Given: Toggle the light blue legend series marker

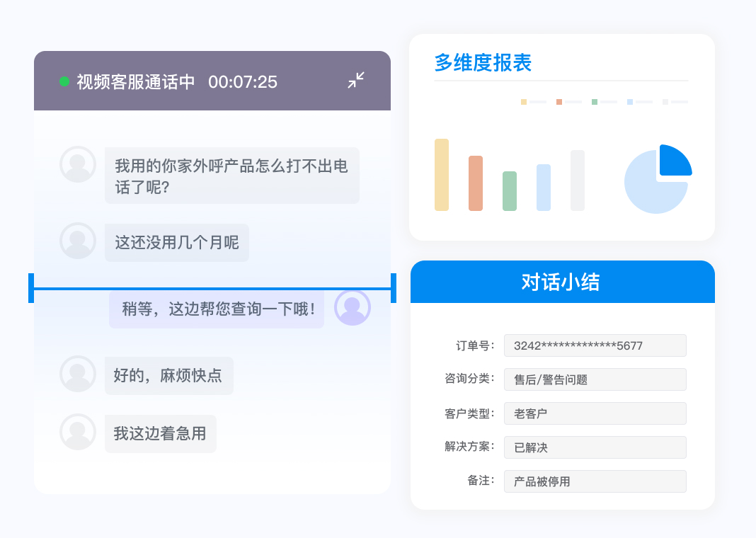Looking at the screenshot, I should (630, 102).
